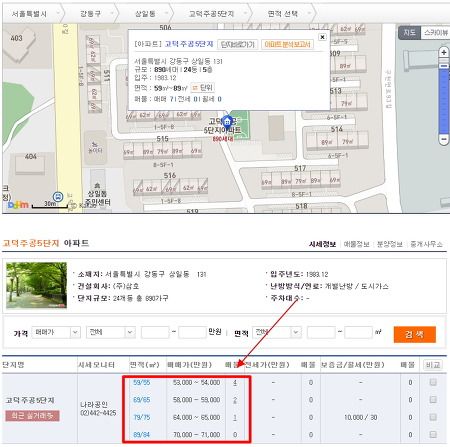Click listing count 1 in 79/75 row

coord(235,417)
